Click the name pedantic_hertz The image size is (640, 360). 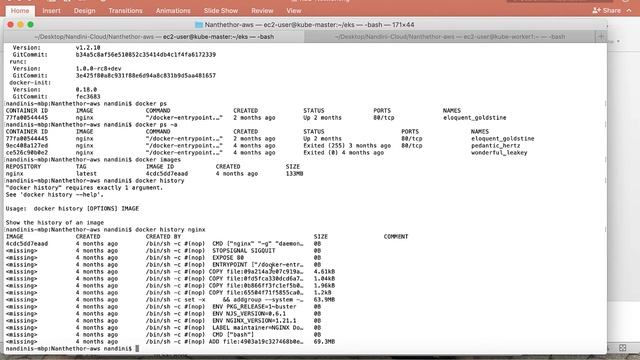pos(496,146)
